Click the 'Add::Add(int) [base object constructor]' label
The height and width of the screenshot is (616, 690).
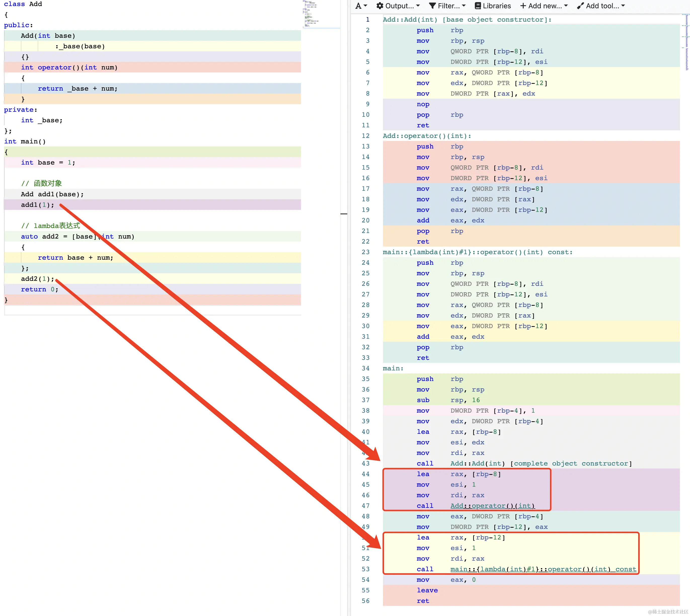(467, 20)
